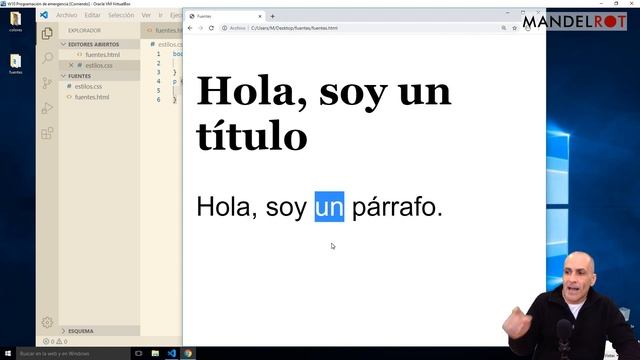Collapse the FUENTES folder section

click(x=100, y=76)
